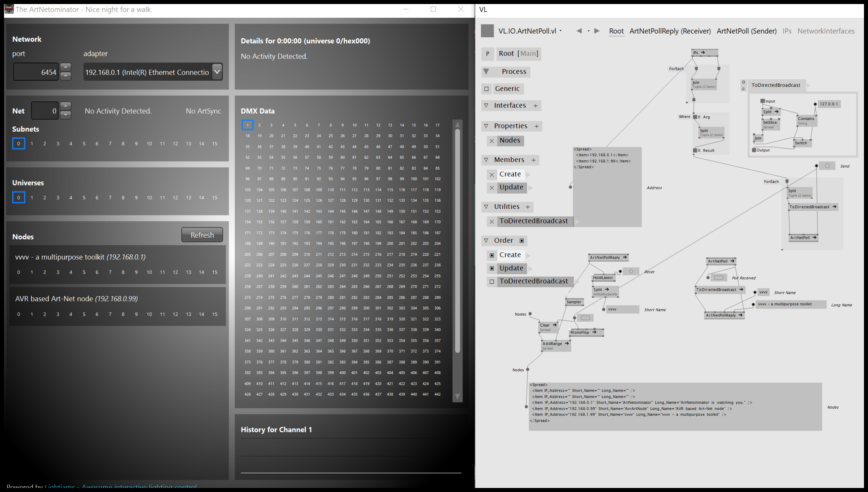Delete ToDirectedBroadcast utility via X icon
The width and height of the screenshot is (868, 492).
click(x=492, y=221)
